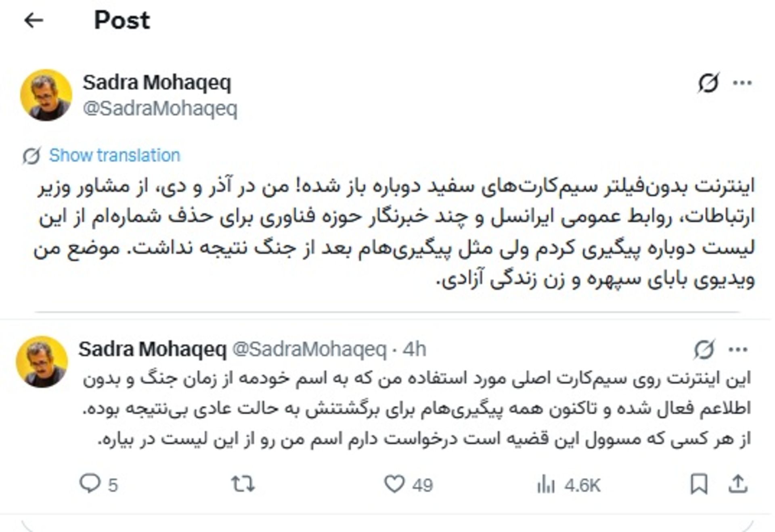Click the reply's avatar thumbnail
Image resolution: width=775 pixels, height=532 pixels.
tap(42, 362)
